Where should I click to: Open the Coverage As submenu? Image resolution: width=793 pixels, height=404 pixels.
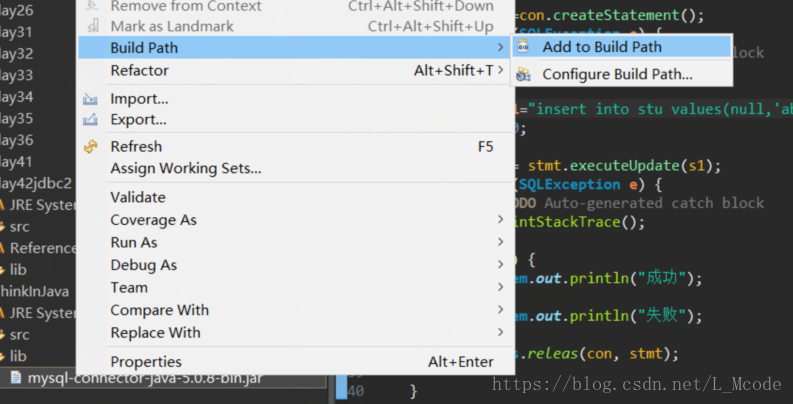click(295, 220)
